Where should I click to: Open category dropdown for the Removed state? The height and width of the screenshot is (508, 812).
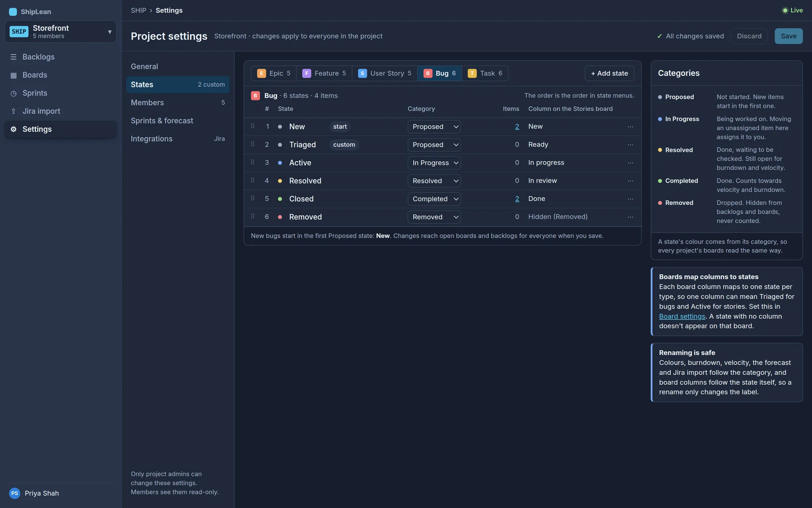[434, 217]
